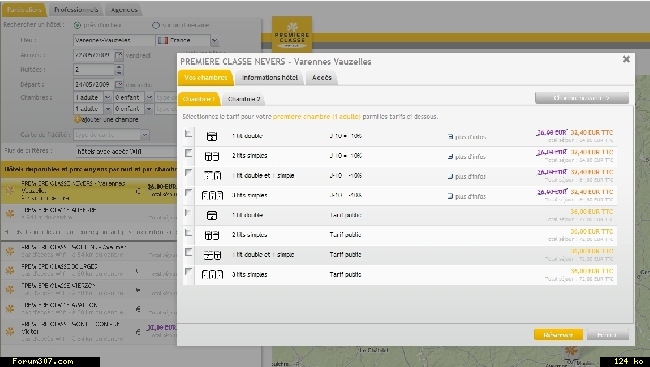650x367 pixels.
Task: Click plus d'infos icon for 3 lits simples
Action: point(450,196)
